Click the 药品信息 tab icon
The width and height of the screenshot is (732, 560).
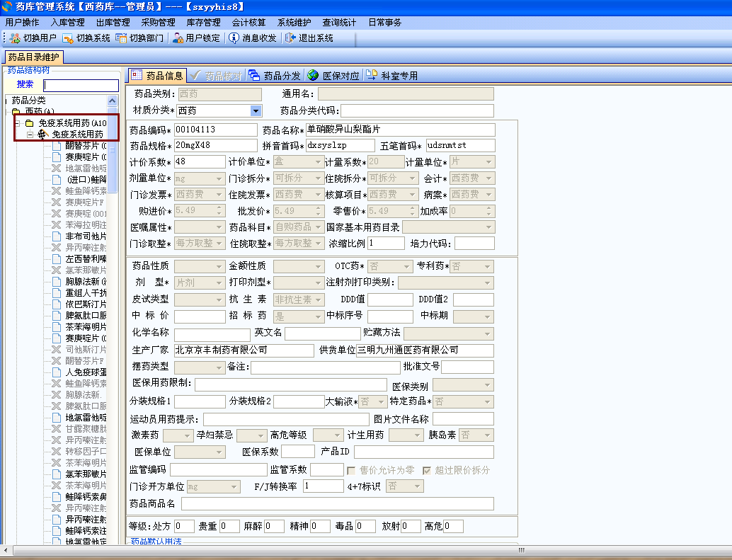[x=137, y=75]
